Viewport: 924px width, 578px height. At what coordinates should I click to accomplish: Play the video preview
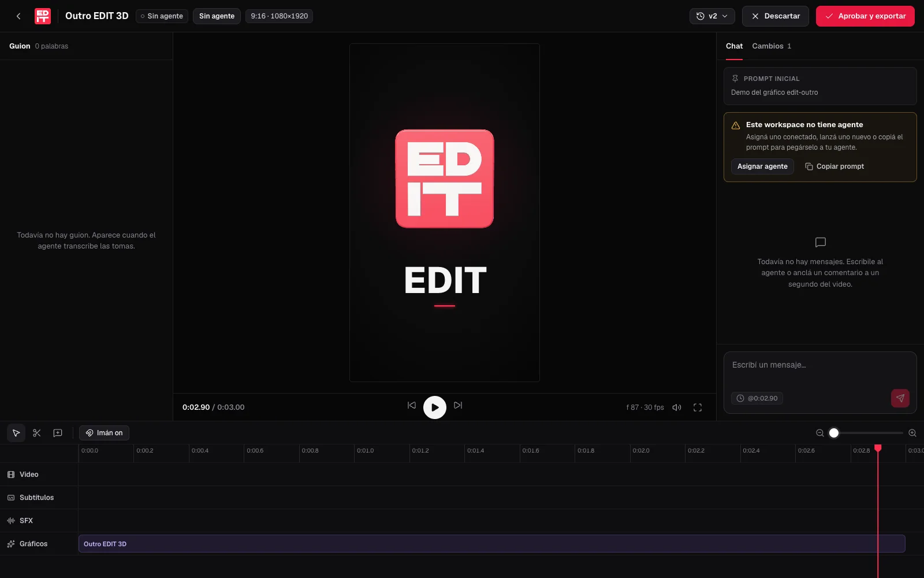(435, 407)
